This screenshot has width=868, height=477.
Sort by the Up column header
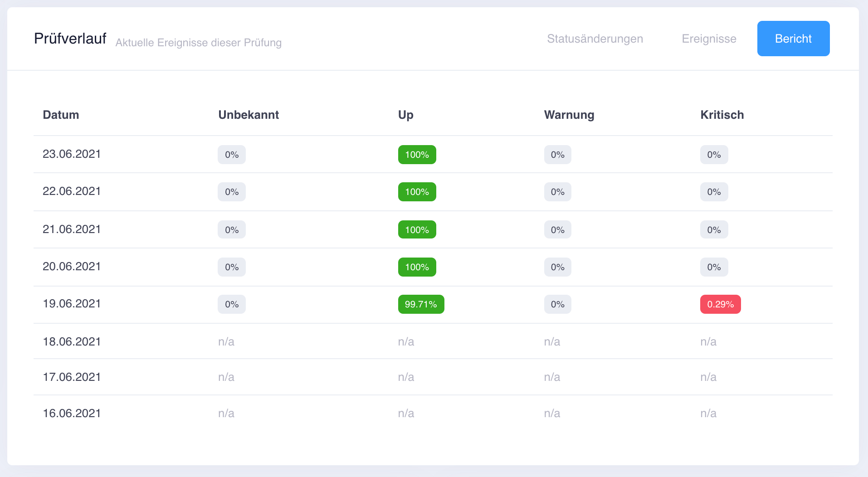[x=405, y=115]
